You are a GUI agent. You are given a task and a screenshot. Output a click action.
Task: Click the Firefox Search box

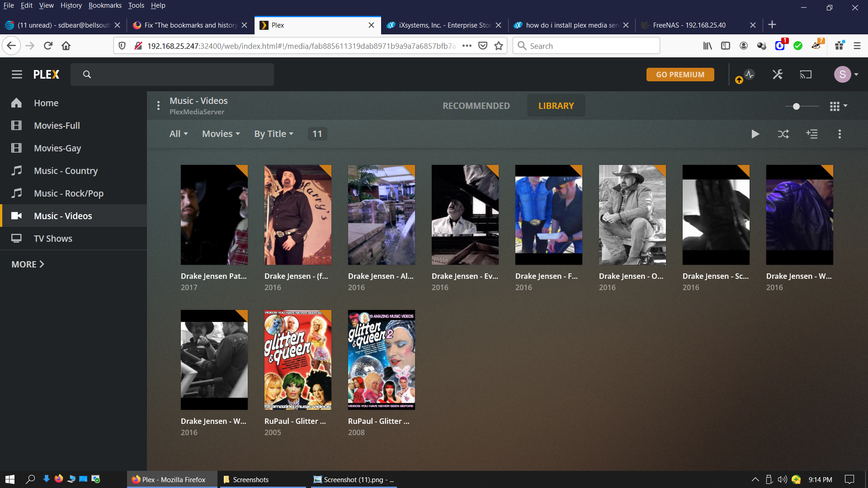586,46
